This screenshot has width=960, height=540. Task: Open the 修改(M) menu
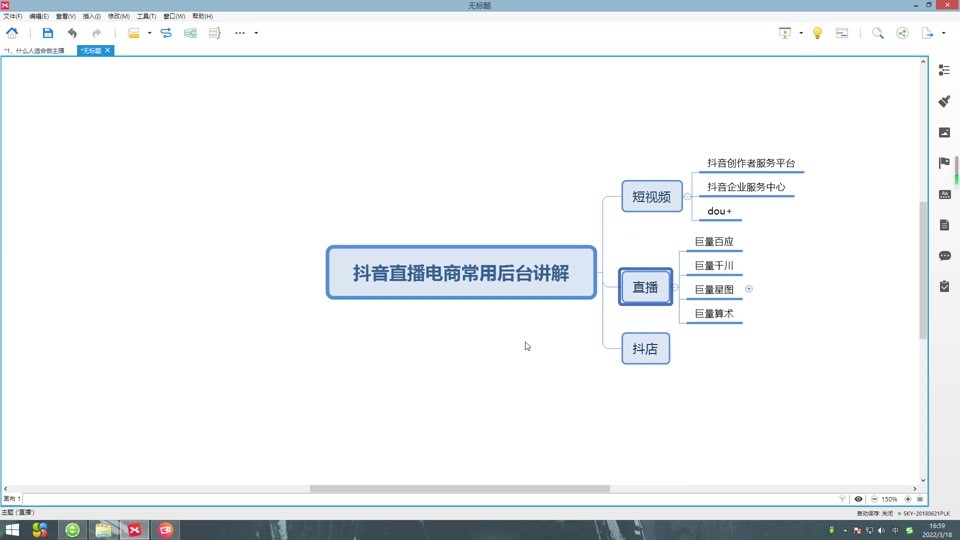(118, 17)
